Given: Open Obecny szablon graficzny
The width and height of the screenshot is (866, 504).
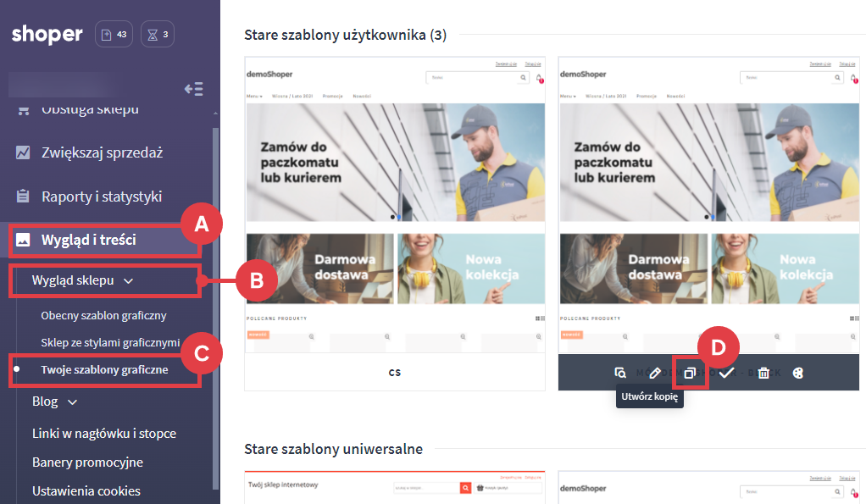Looking at the screenshot, I should point(104,316).
